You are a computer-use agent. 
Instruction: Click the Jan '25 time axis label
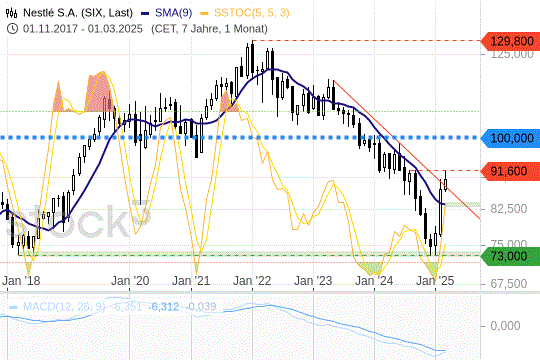pyautogui.click(x=435, y=281)
